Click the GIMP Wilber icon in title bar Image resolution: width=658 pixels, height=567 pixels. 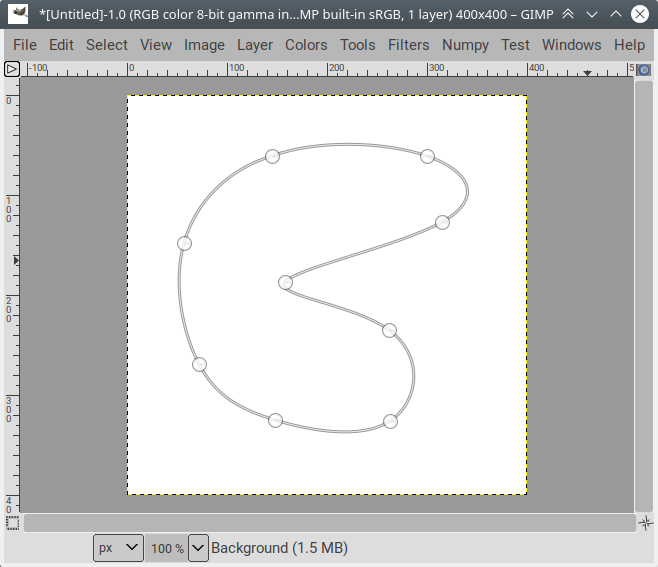tap(18, 14)
